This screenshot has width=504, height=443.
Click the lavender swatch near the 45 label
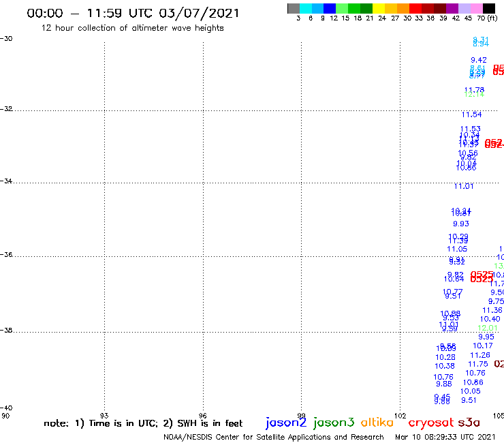tap(464, 8)
